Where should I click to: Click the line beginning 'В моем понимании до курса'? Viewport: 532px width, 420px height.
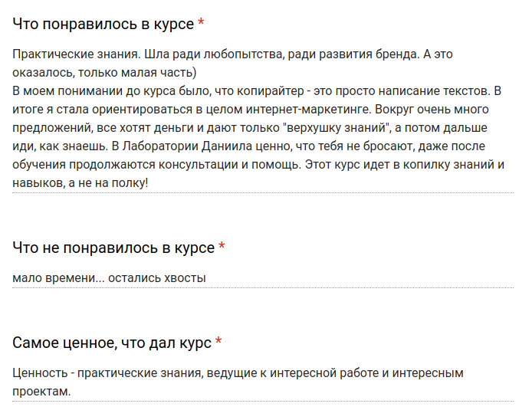pyautogui.click(x=257, y=91)
